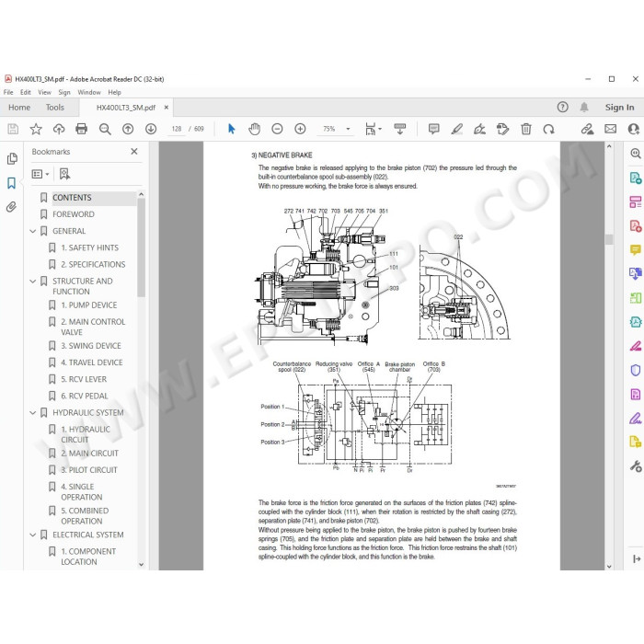The width and height of the screenshot is (644, 644).
Task: Open 1. SAFETY HINTS bookmark
Action: coord(89,247)
